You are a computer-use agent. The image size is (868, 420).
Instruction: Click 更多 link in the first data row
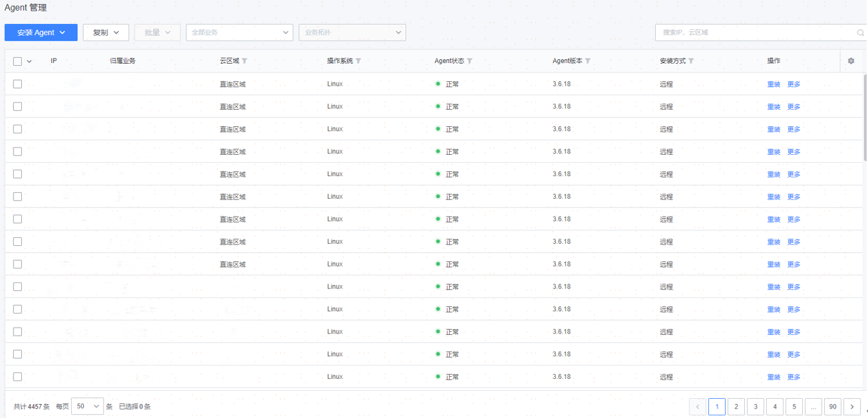tap(794, 84)
